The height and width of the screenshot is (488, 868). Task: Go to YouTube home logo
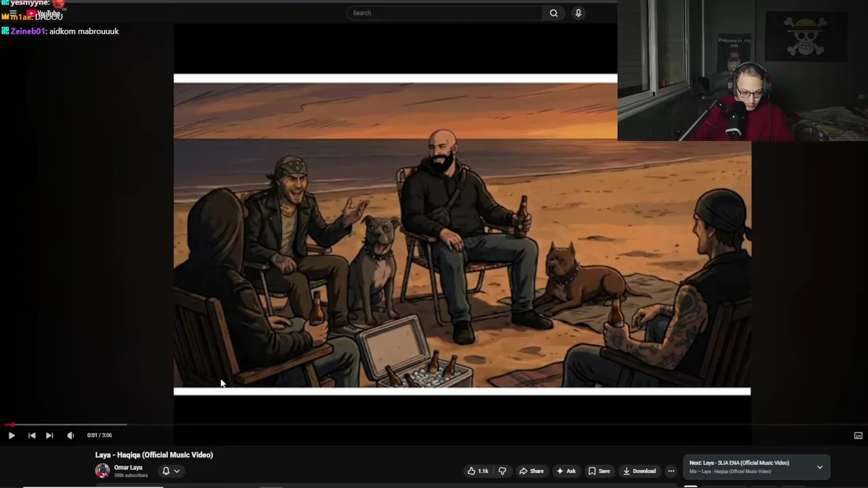pyautogui.click(x=45, y=14)
